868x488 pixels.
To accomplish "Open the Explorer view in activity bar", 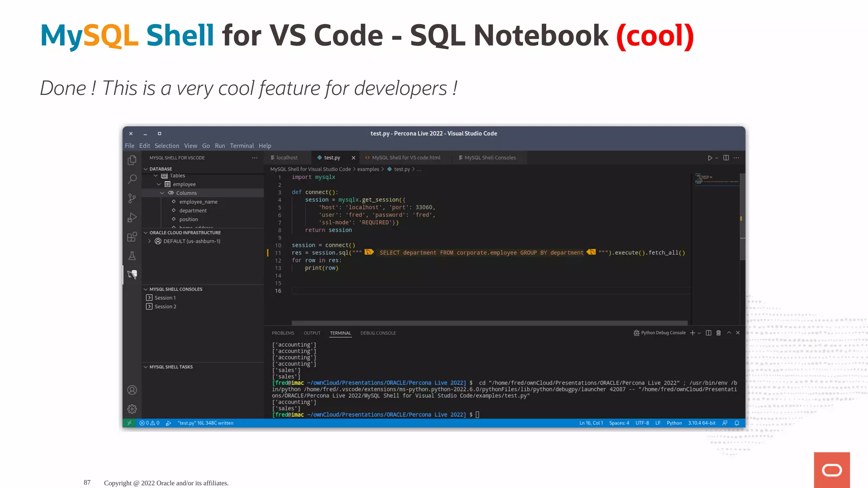I will click(132, 160).
